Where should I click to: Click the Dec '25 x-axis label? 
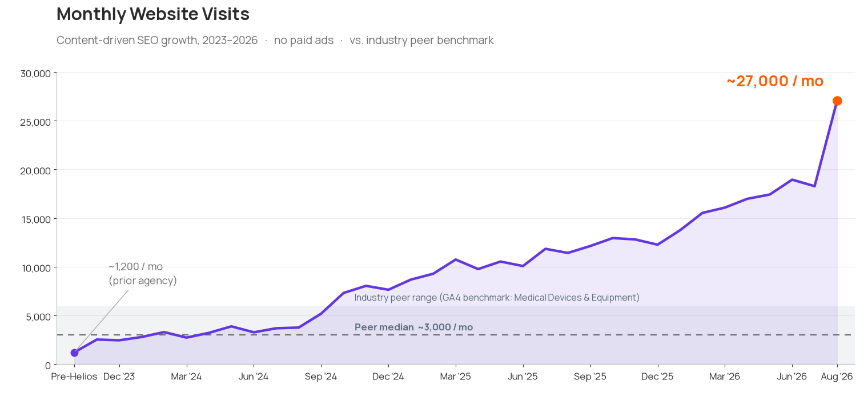658,377
